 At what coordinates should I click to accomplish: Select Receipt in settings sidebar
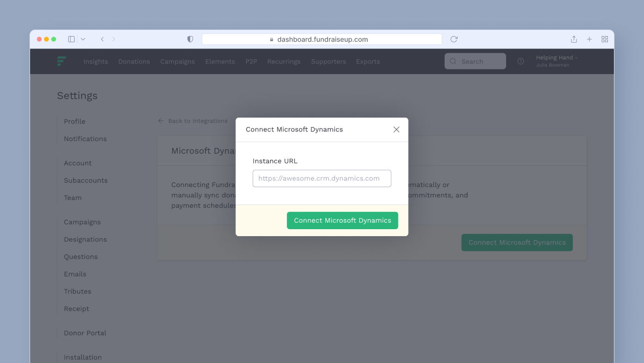coord(76,309)
